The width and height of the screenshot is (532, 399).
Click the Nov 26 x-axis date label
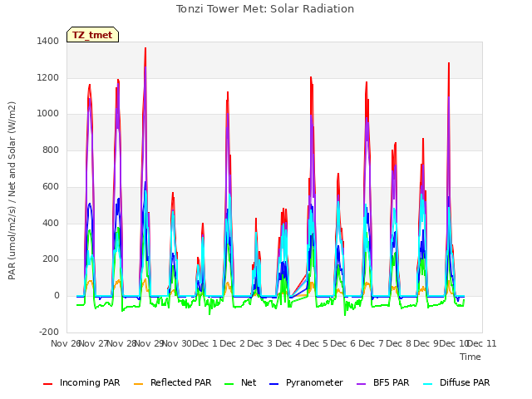point(65,343)
